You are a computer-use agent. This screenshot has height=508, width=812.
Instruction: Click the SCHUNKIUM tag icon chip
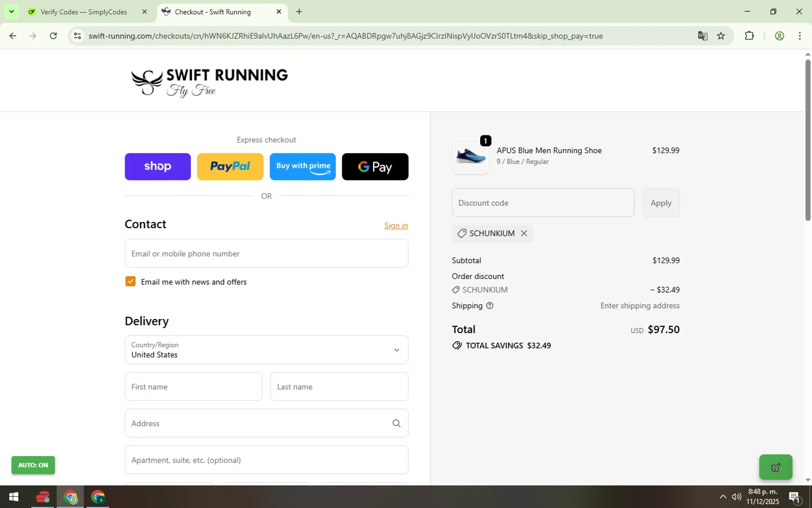coord(462,233)
